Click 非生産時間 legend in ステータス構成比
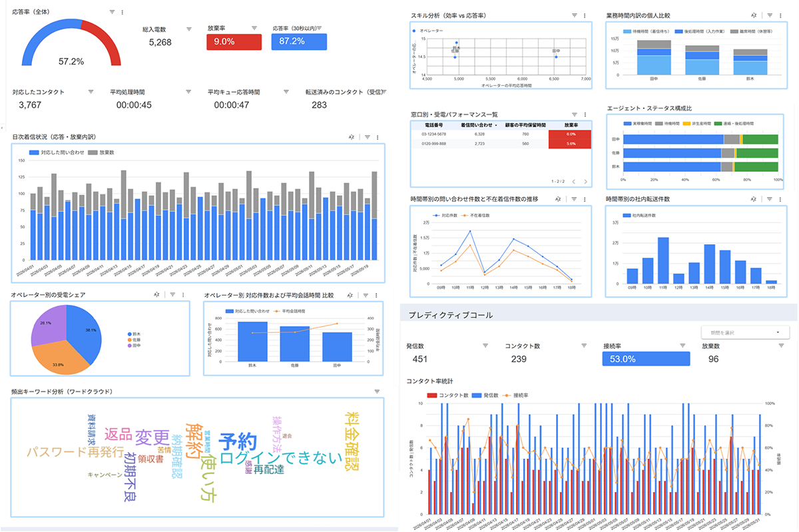Screen dimensions: 799x532 pos(698,124)
